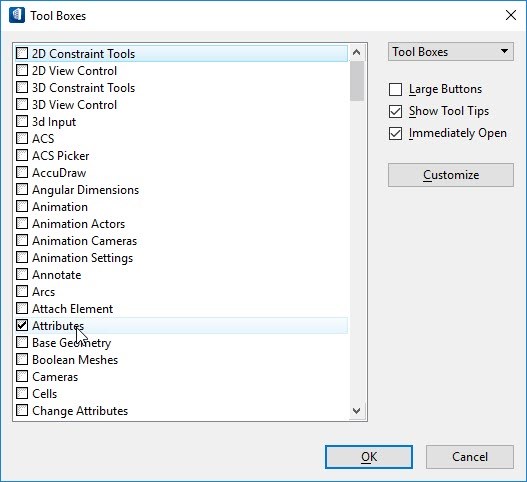The height and width of the screenshot is (482, 527).
Task: Confirm with the OK button
Action: coord(369,457)
